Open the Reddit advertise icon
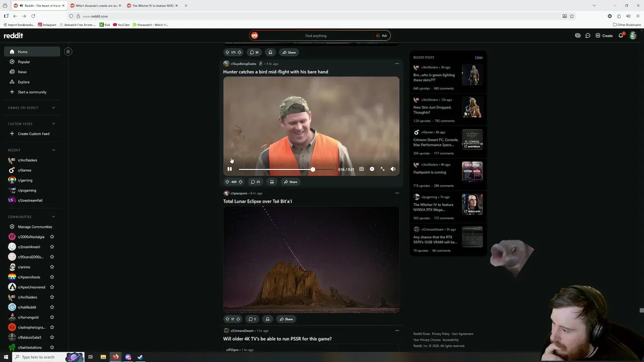The height and width of the screenshot is (362, 644). click(x=578, y=36)
